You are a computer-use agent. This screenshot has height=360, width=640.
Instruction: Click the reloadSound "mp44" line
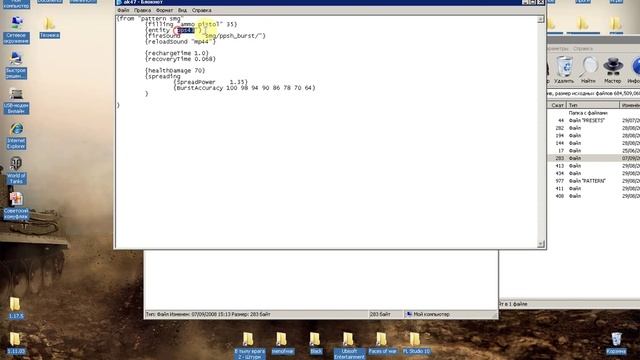click(x=180, y=42)
